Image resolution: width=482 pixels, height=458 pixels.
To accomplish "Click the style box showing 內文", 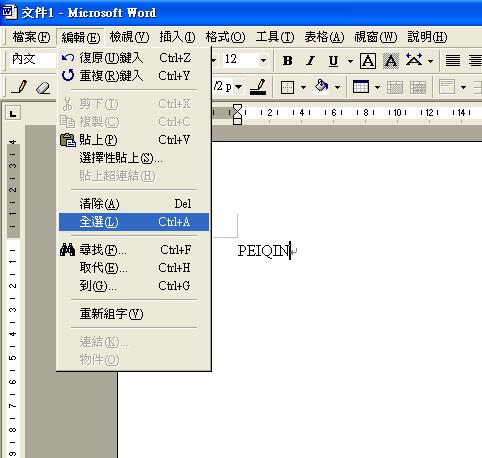I will tap(33, 60).
